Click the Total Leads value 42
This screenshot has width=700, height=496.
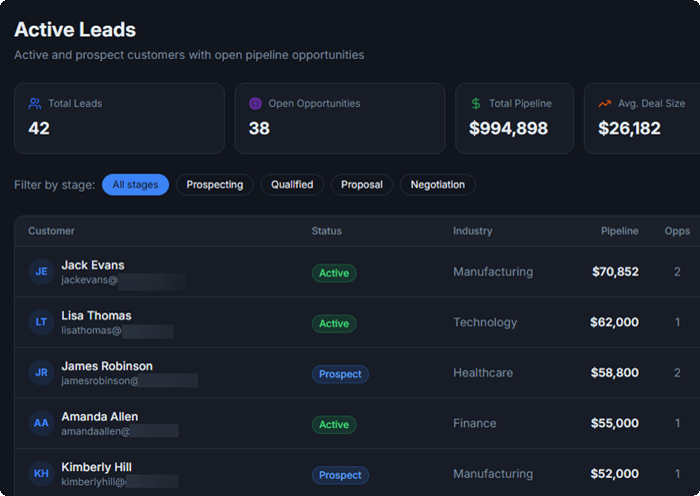tap(39, 128)
